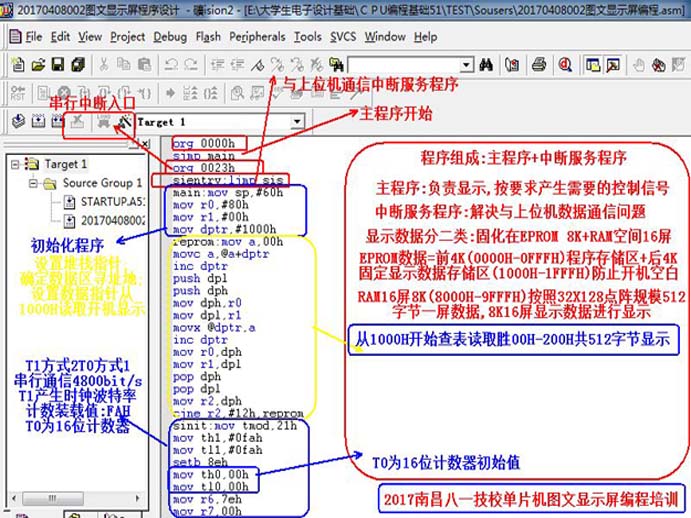
Task: Open the Tools menu
Action: (x=308, y=37)
